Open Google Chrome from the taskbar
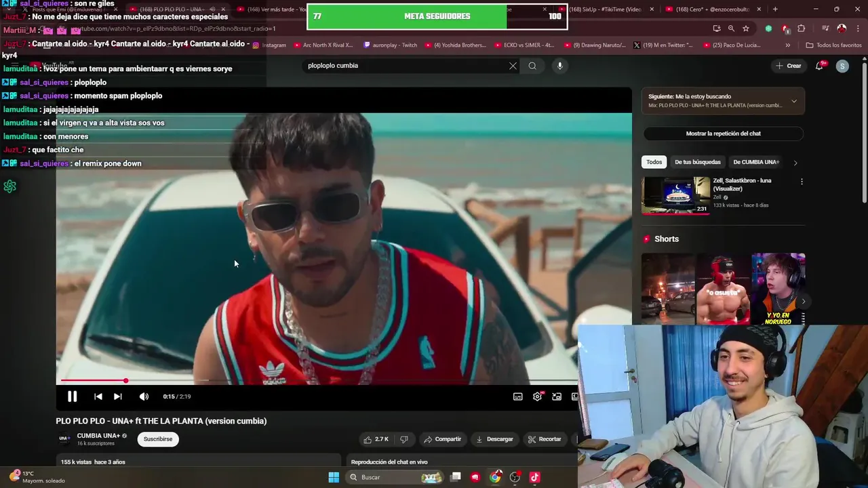The width and height of the screenshot is (868, 488). [496, 477]
